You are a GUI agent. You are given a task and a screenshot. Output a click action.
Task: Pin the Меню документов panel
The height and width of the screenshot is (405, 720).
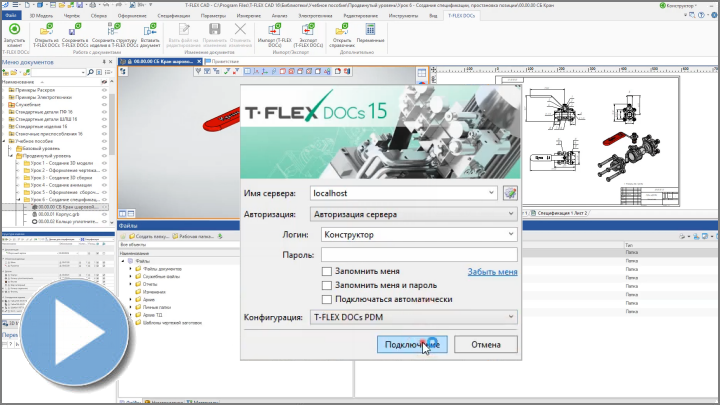(x=104, y=62)
